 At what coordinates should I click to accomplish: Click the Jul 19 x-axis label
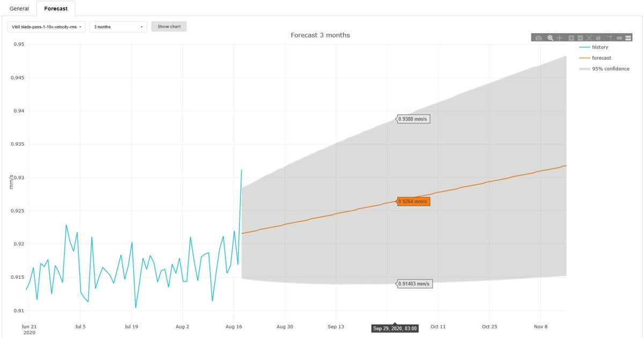point(131,326)
